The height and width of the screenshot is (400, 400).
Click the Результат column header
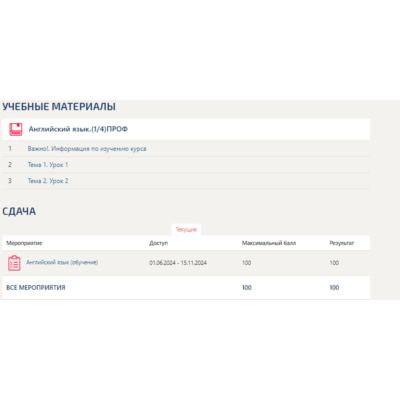342,243
